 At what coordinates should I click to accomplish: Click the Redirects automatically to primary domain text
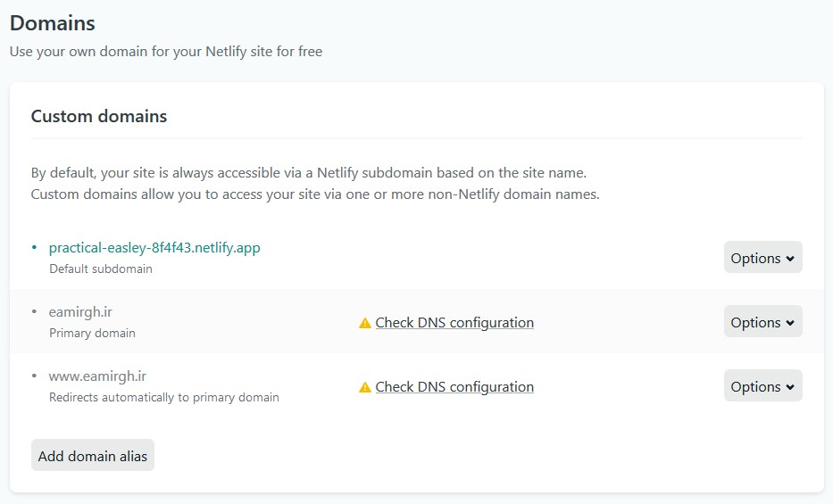[x=163, y=397]
